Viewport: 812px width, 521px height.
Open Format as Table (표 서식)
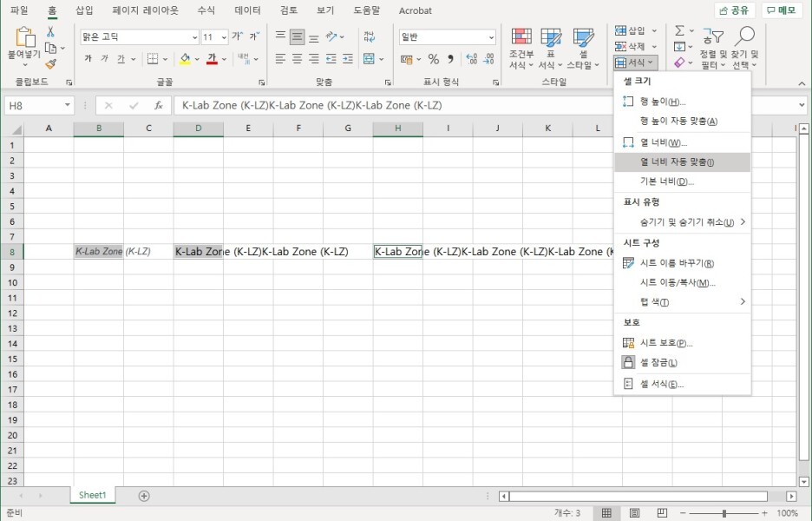[x=551, y=49]
